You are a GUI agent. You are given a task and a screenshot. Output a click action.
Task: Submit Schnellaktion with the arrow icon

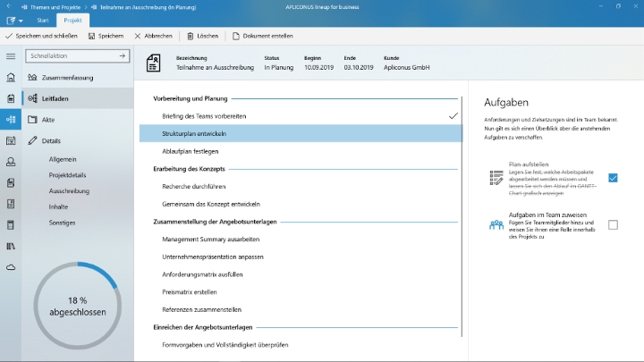coord(123,55)
